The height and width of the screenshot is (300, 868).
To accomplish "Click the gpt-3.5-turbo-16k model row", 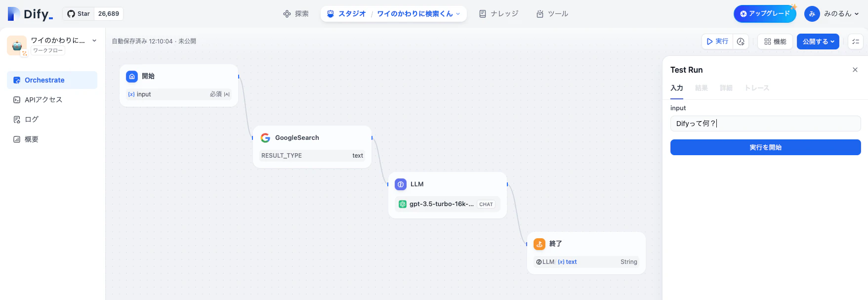I will point(448,204).
